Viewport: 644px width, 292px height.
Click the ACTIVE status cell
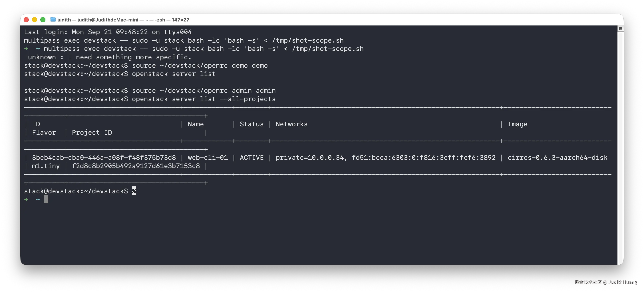(x=252, y=158)
